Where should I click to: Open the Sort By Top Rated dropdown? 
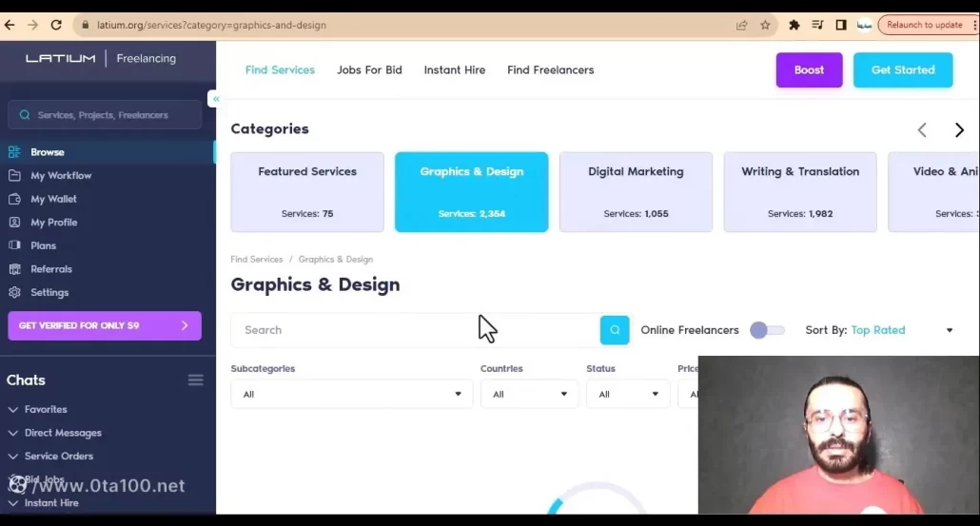click(x=879, y=330)
